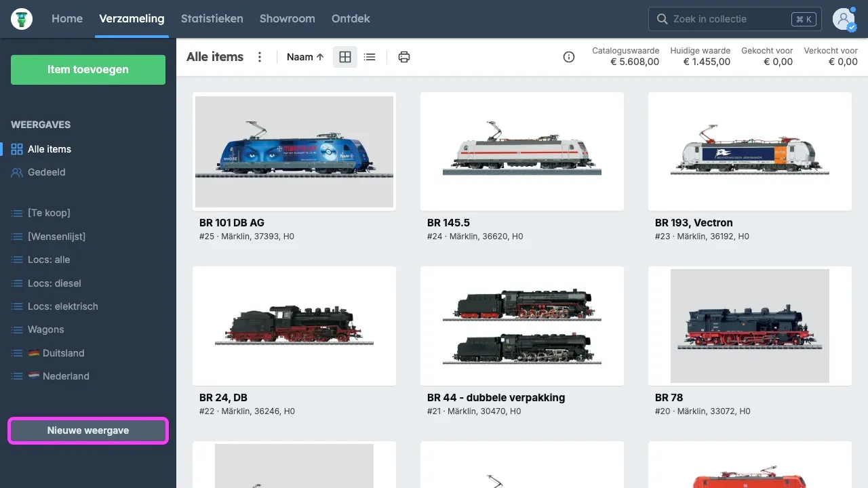Open the info icon next to values
868x488 pixels.
click(569, 57)
